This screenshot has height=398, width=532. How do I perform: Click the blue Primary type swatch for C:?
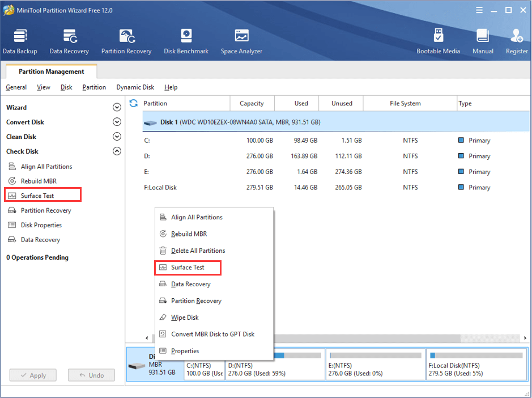[x=461, y=140]
